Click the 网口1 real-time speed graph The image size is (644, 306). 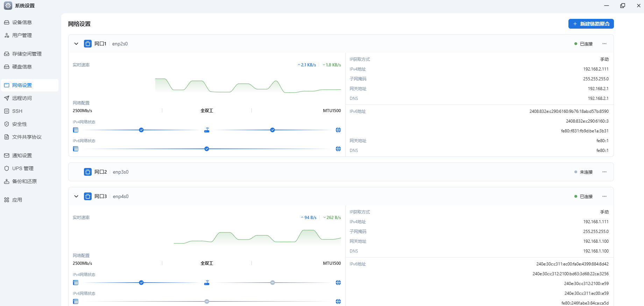pos(248,86)
